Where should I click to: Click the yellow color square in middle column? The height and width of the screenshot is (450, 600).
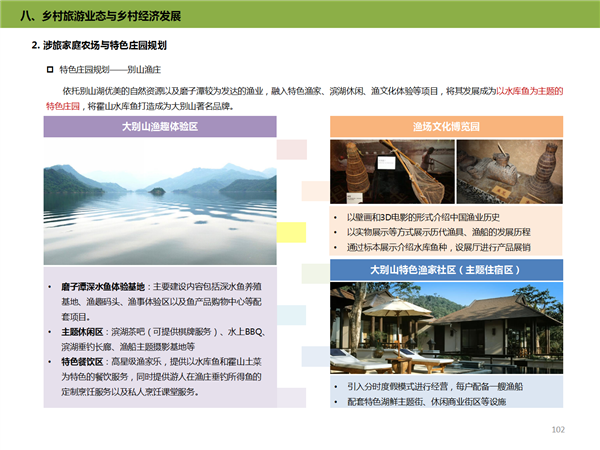pos(291,232)
